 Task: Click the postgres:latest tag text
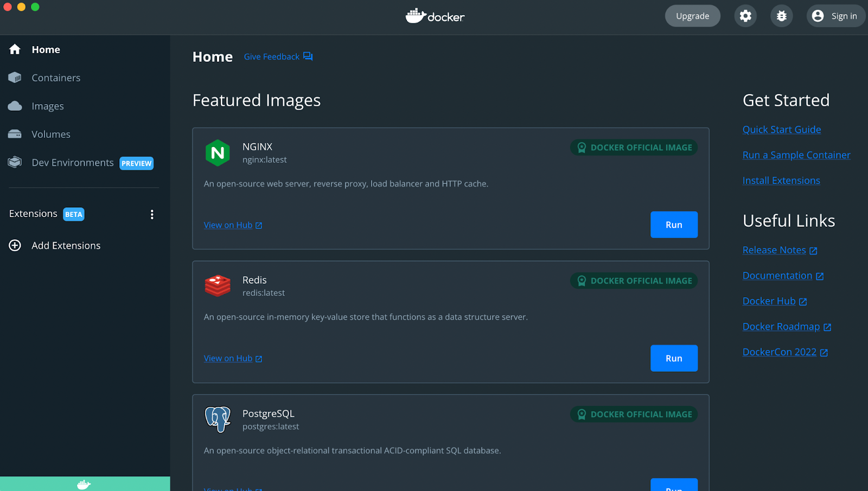click(x=270, y=426)
